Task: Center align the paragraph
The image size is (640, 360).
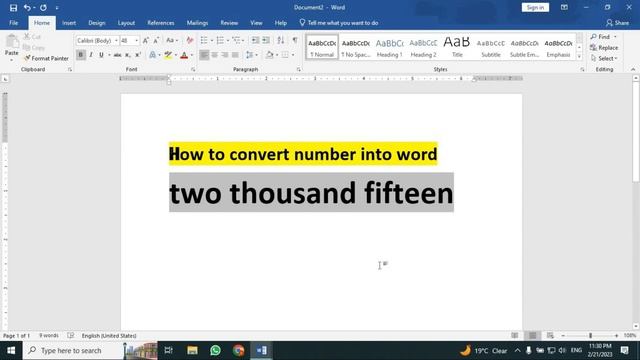Action: 214,55
